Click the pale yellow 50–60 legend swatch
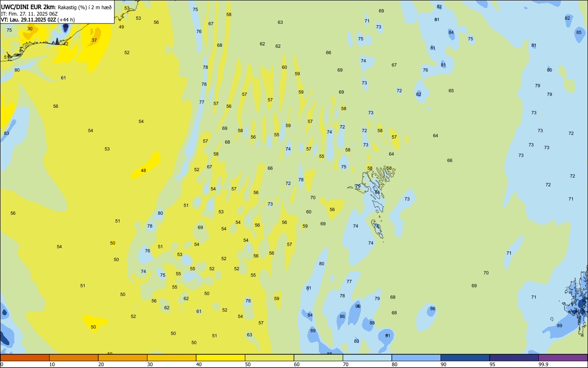Screen dimensions: 588x368 tap(269, 357)
